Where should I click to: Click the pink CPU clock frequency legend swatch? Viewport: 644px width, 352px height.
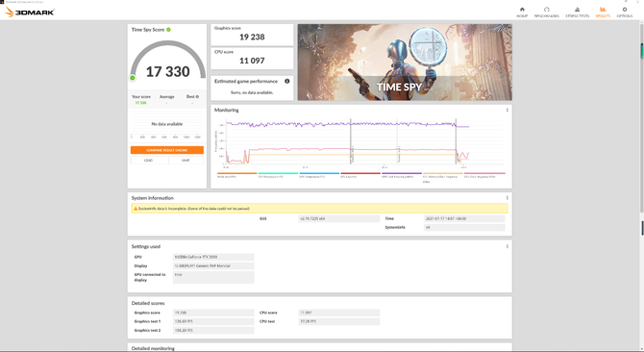coord(484,173)
